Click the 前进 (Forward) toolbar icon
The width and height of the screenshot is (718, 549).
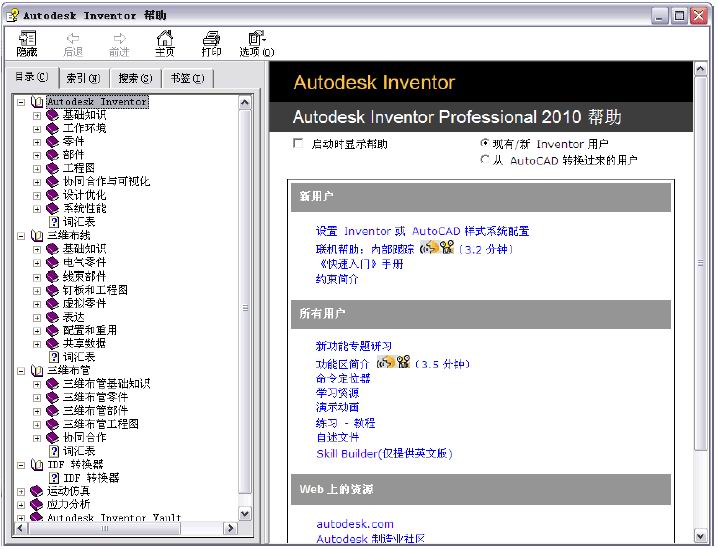(119, 38)
